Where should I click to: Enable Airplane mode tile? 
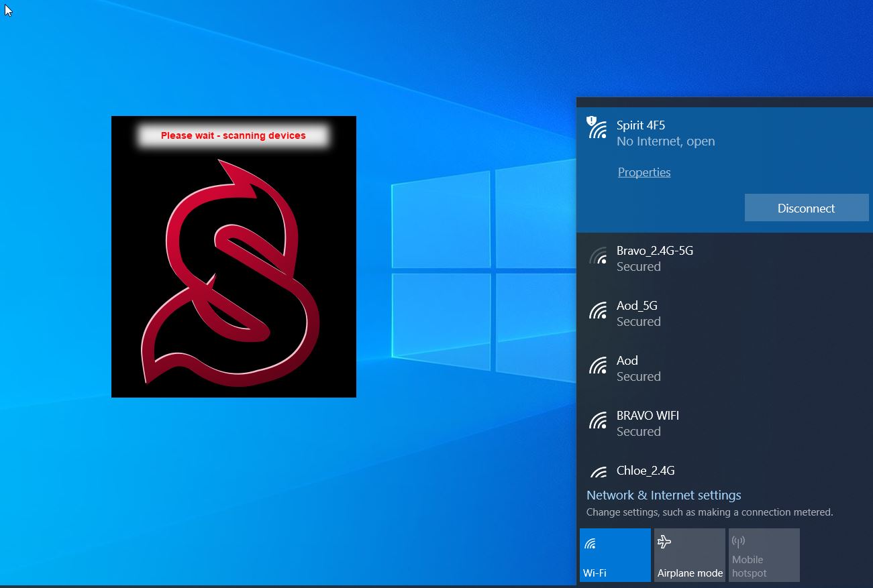coord(689,554)
